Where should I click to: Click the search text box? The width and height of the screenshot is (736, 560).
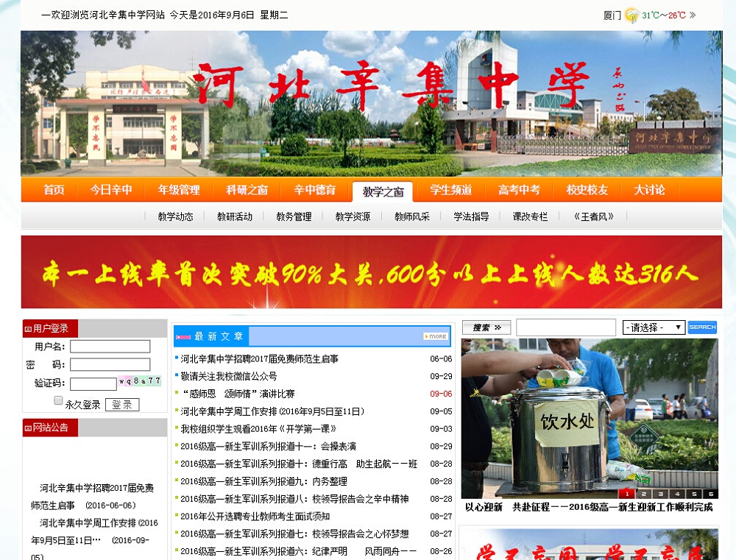pyautogui.click(x=565, y=327)
